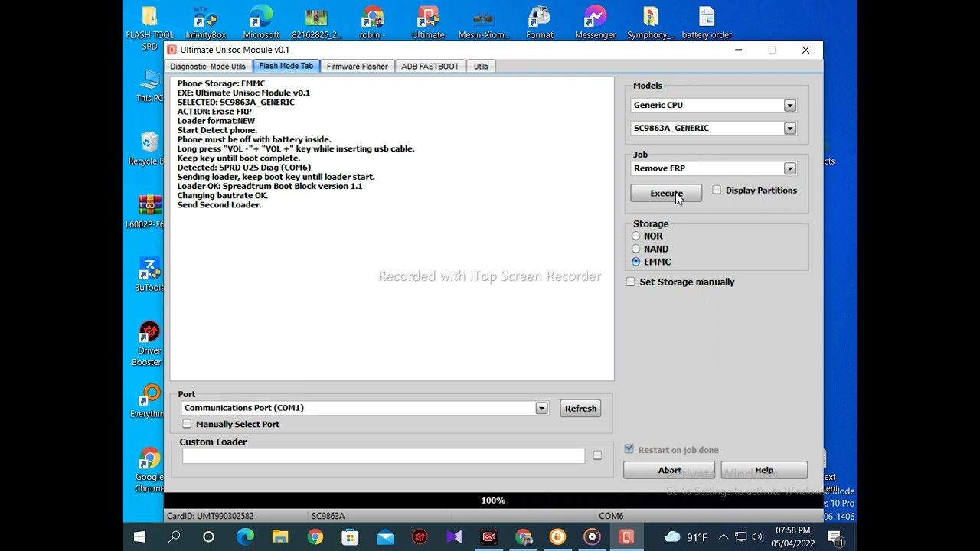This screenshot has width=980, height=551.
Task: Launch 3uTools from the desktop
Action: [x=149, y=275]
